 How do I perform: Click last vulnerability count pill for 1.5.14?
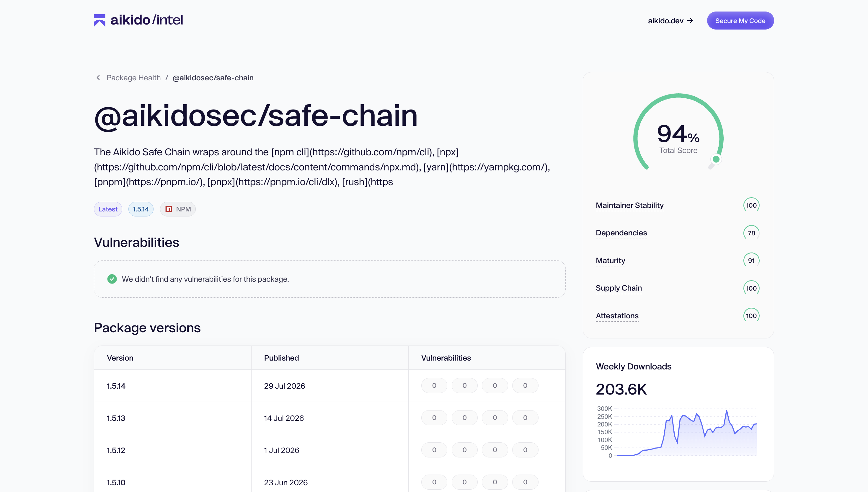(x=525, y=386)
